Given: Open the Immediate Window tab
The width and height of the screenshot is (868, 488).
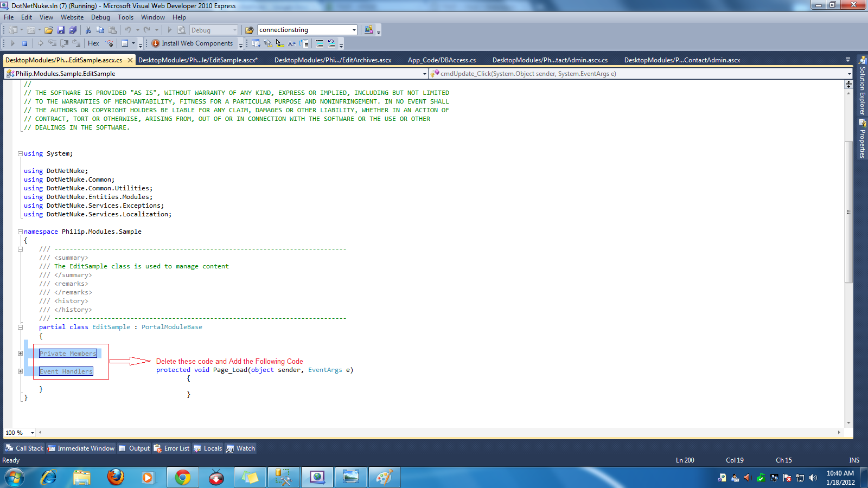Looking at the screenshot, I should pyautogui.click(x=81, y=448).
